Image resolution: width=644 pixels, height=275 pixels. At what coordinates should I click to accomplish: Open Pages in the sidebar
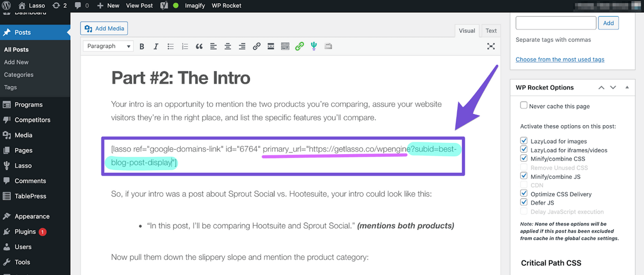pos(35,150)
